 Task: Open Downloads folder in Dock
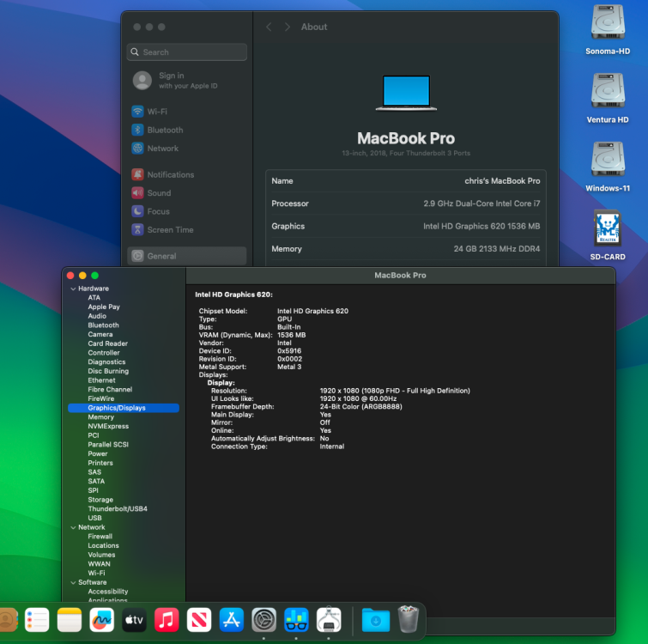376,620
